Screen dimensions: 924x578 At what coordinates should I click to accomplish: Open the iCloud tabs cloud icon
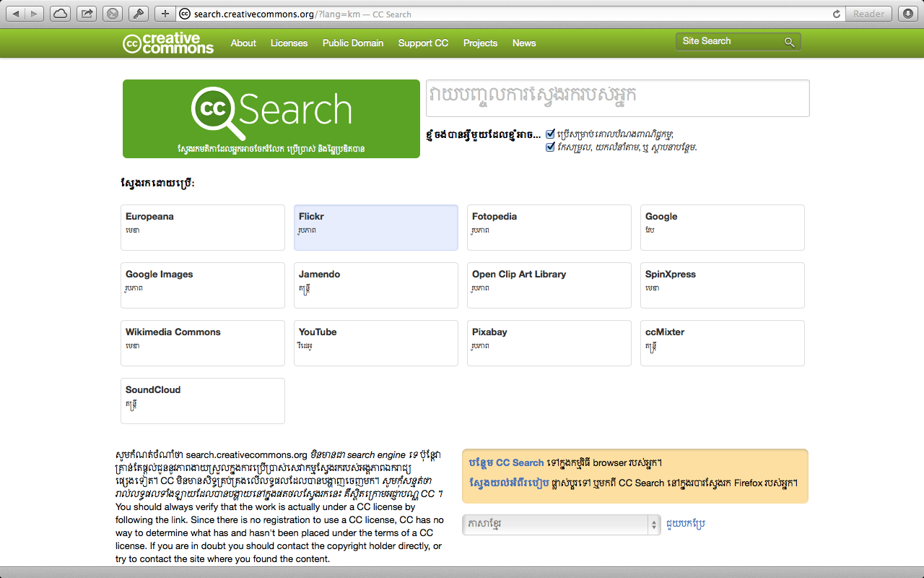point(61,14)
